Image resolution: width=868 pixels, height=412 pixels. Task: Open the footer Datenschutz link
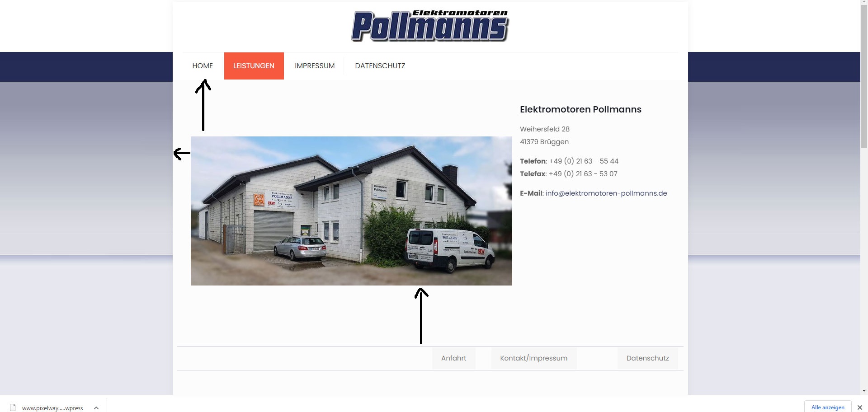pos(647,358)
